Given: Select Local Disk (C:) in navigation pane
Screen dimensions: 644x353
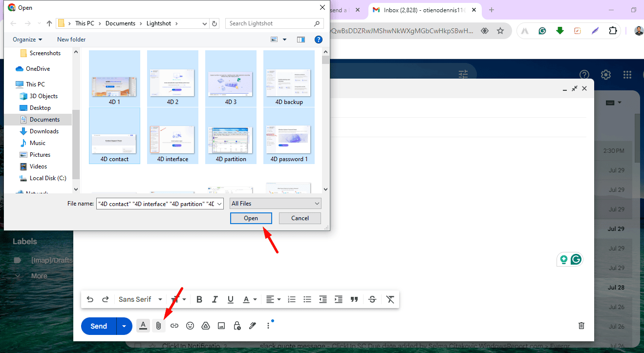Looking at the screenshot, I should point(48,178).
